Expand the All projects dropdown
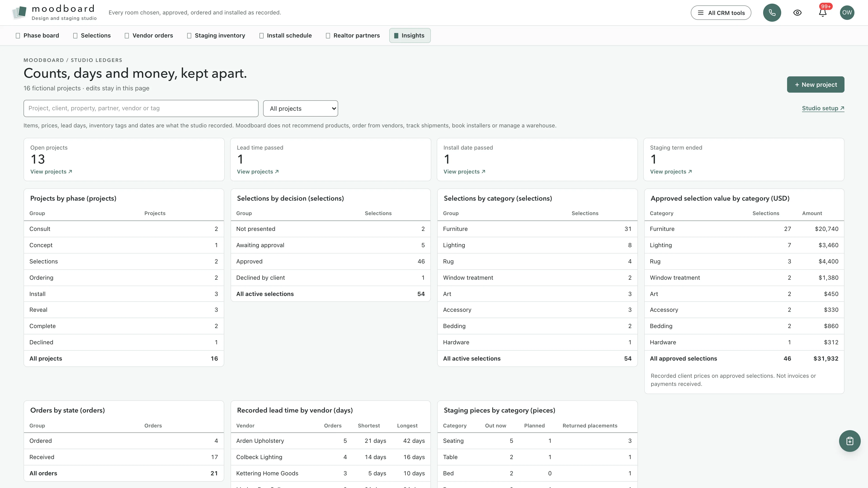Viewport: 868px width, 488px height. [301, 108]
